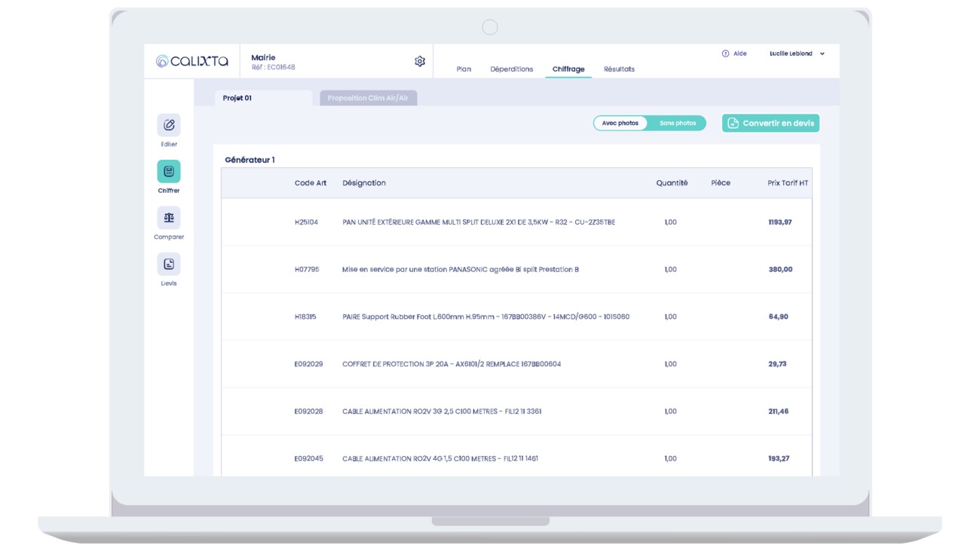Open the Déperditions section

(510, 69)
